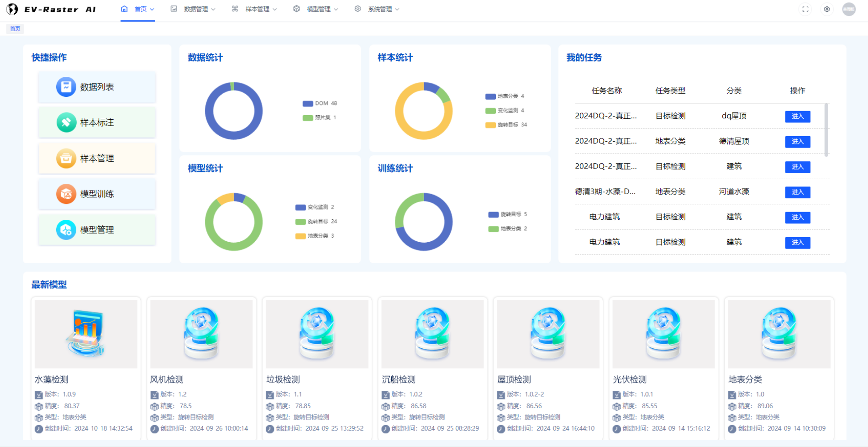The width and height of the screenshot is (868, 447).
Task: Click the version icon on 水藻检测 card
Action: (39, 394)
